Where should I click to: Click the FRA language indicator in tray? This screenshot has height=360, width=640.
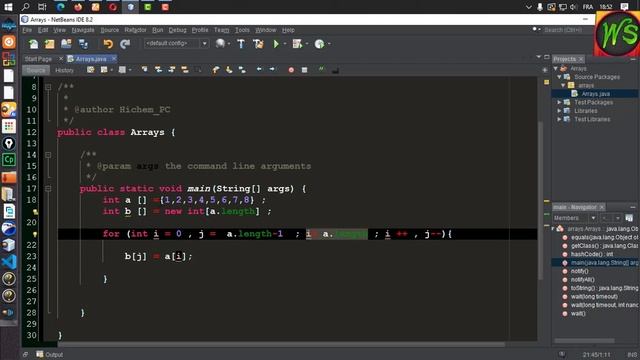(588, 7)
